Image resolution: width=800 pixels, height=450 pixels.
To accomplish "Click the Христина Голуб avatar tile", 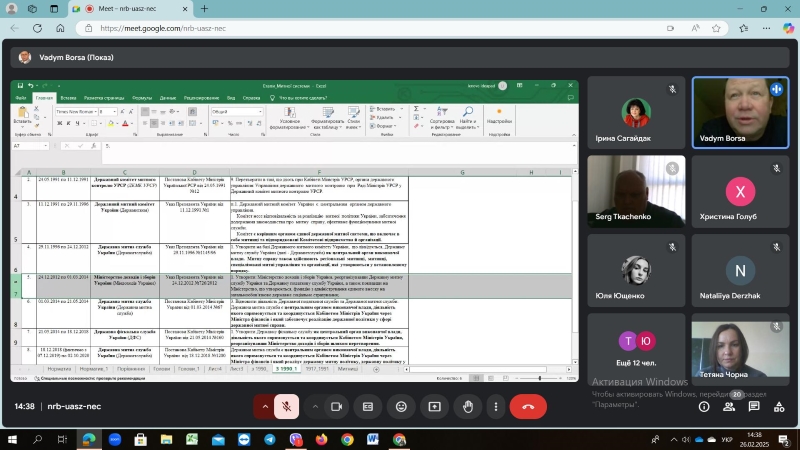I will 740,191.
